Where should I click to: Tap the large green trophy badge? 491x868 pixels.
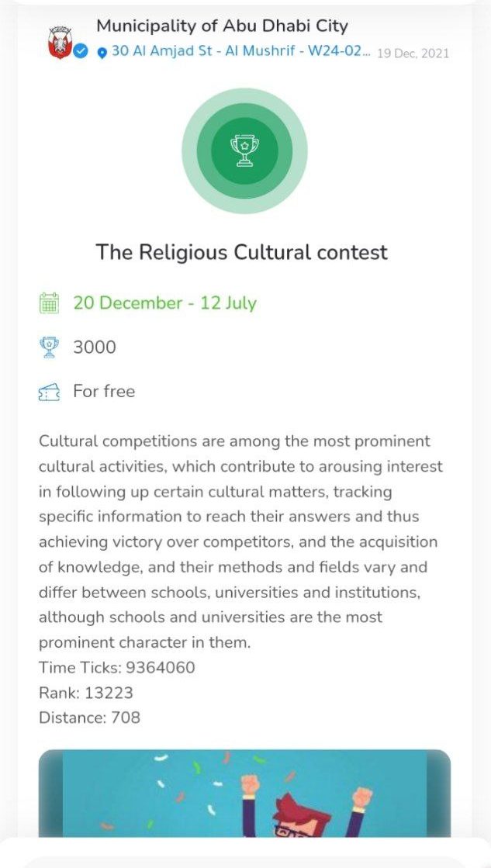244,150
